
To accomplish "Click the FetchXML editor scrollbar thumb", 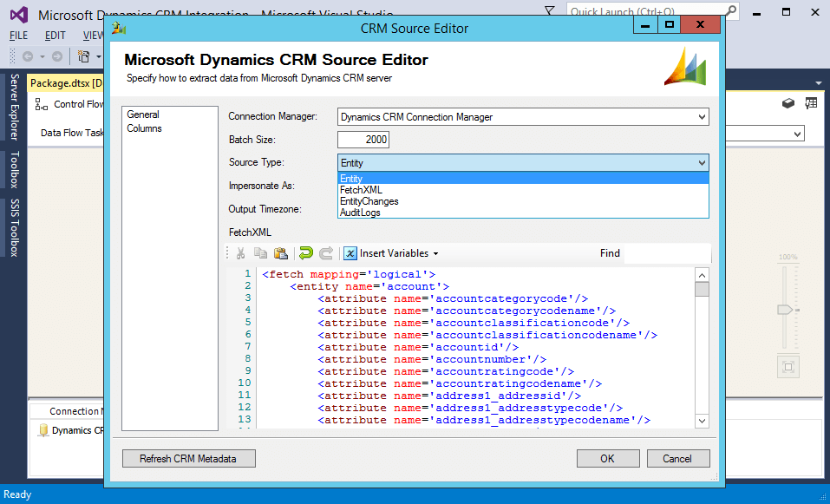I will (x=702, y=289).
